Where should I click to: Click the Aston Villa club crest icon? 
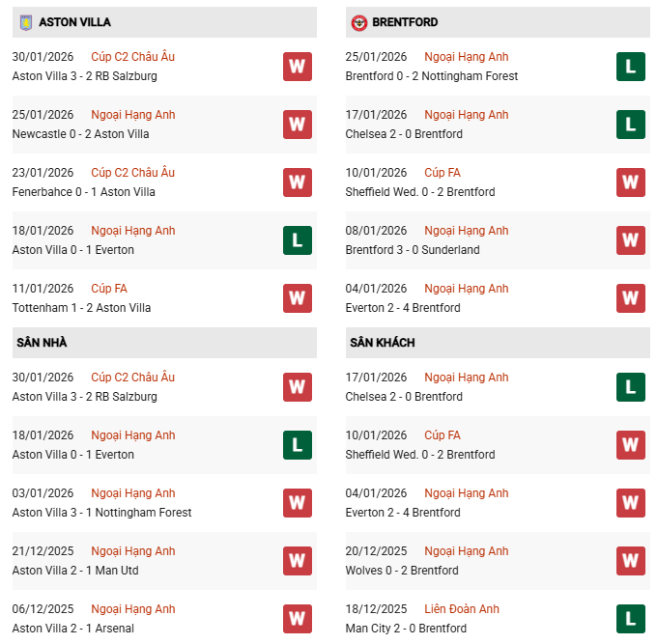[x=25, y=22]
